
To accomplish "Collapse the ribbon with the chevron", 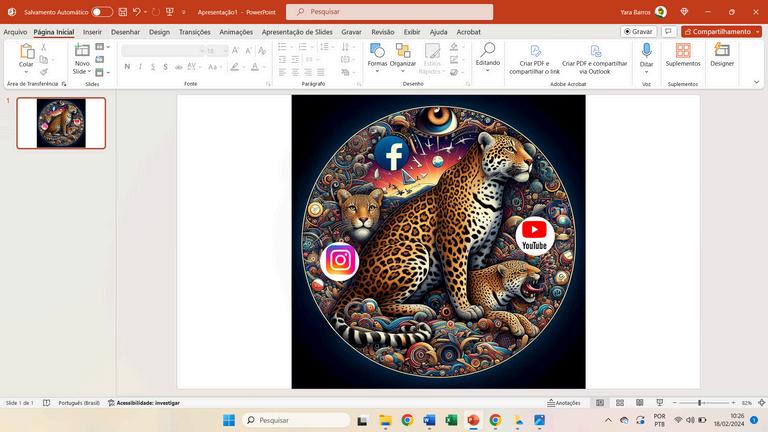I will (x=756, y=80).
